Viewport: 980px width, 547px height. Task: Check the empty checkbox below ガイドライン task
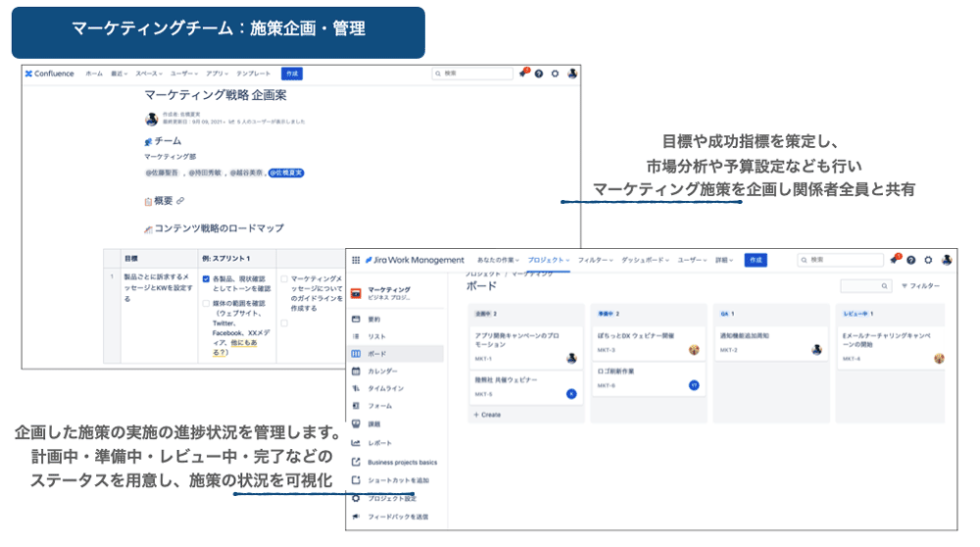pos(284,323)
